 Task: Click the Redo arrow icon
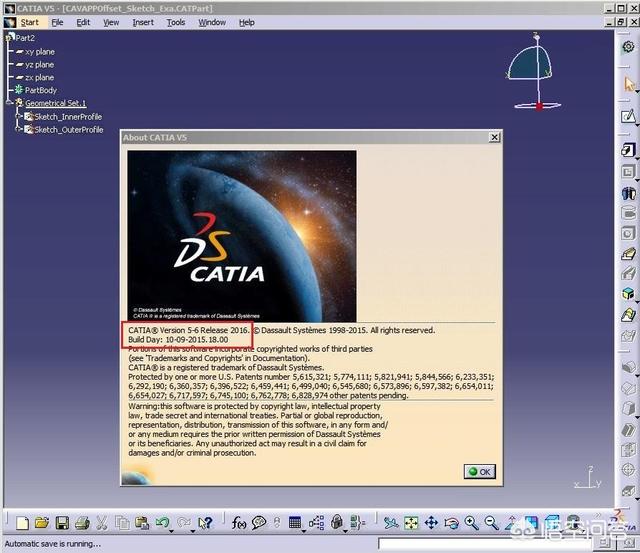click(x=183, y=522)
